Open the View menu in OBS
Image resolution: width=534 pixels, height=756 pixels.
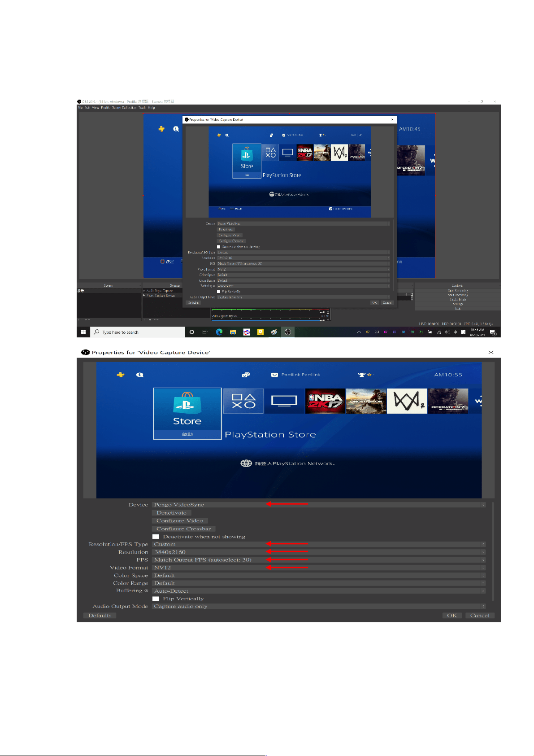coord(96,108)
